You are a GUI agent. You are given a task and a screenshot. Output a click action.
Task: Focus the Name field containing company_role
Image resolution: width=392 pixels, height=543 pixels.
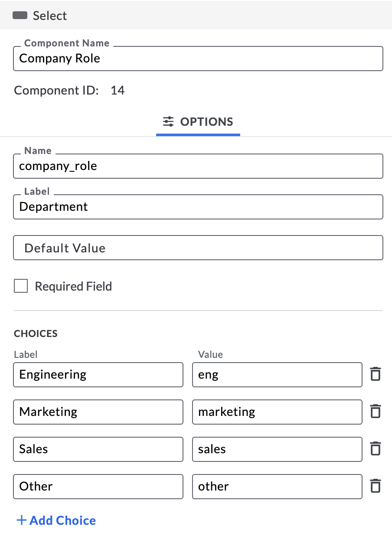(x=198, y=166)
